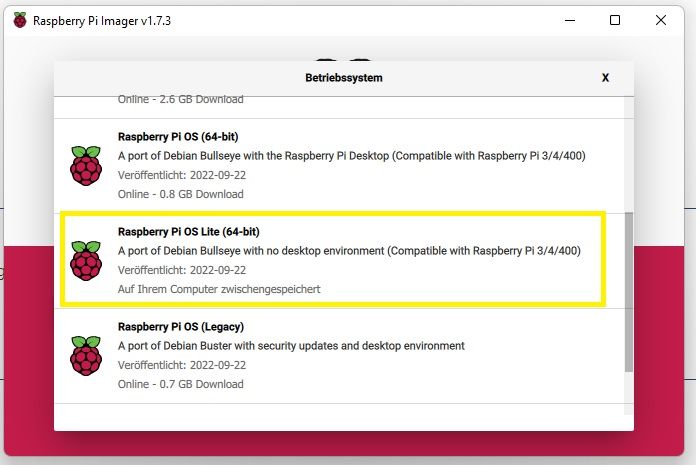The height and width of the screenshot is (467, 700).
Task: Choose Raspberry Pi OS (Legacy) entry title
Action: 181,327
